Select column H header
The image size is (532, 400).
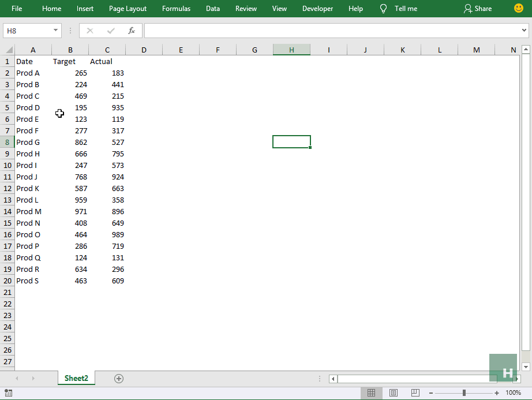point(291,50)
